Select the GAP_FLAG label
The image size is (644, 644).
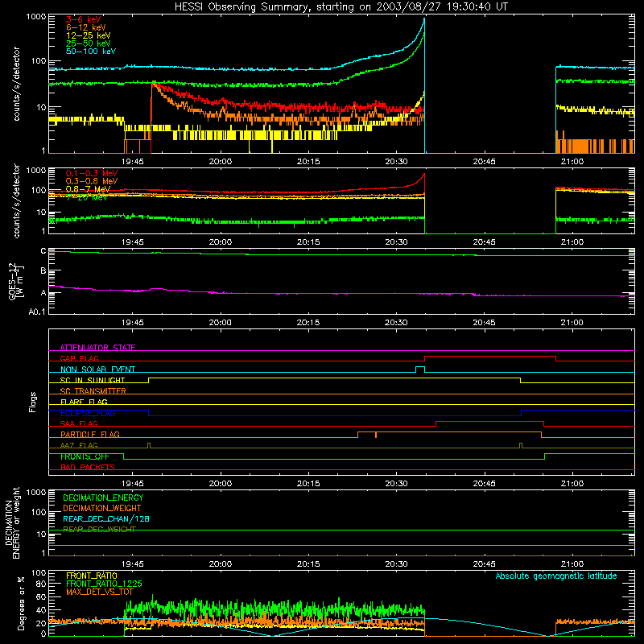[x=79, y=358]
